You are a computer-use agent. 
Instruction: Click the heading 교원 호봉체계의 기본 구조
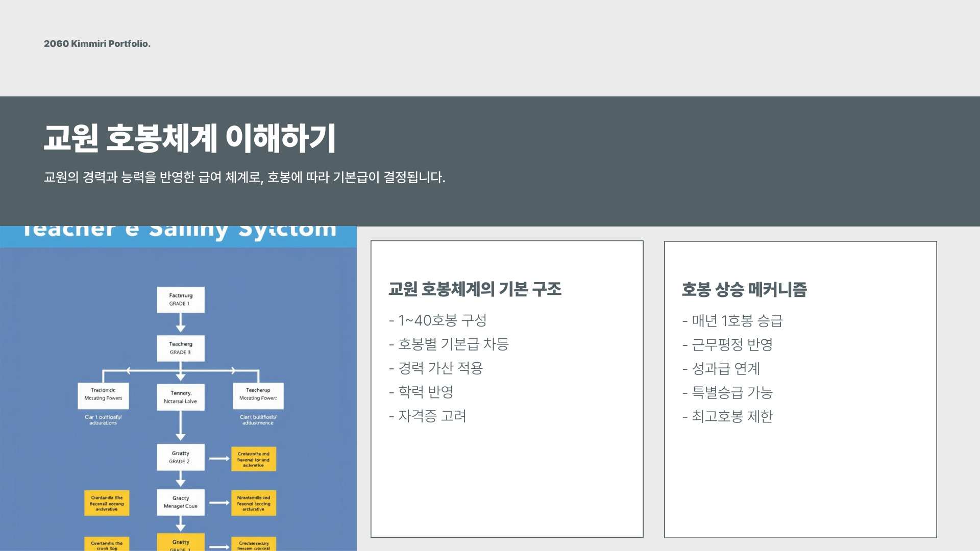(475, 289)
